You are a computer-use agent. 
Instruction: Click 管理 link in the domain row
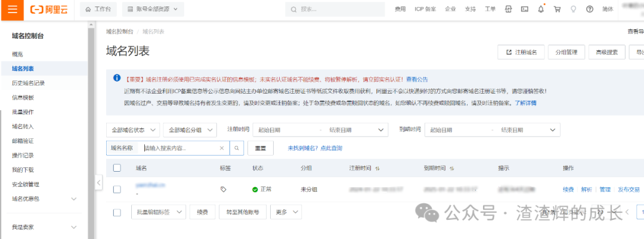605,190
